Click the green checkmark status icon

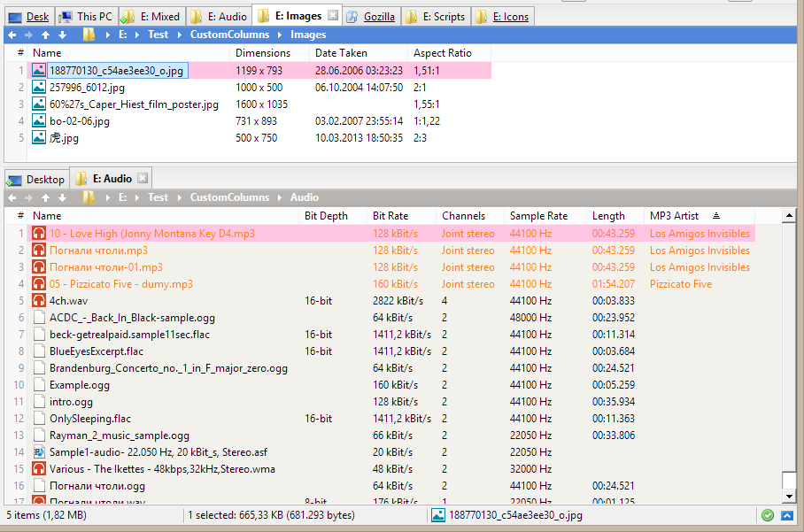click(x=767, y=515)
